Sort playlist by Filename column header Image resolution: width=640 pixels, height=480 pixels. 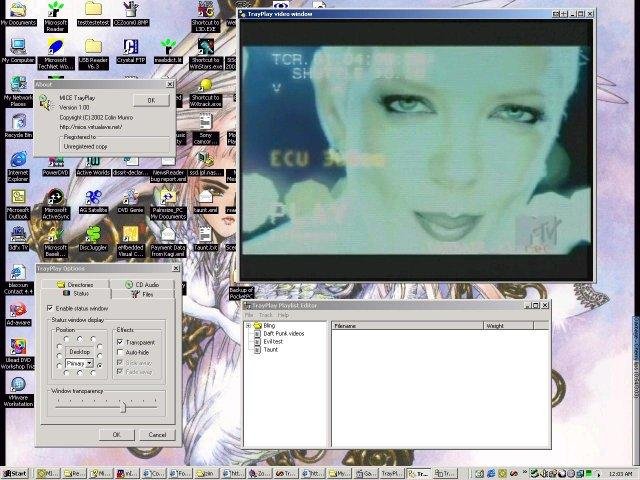click(x=407, y=325)
